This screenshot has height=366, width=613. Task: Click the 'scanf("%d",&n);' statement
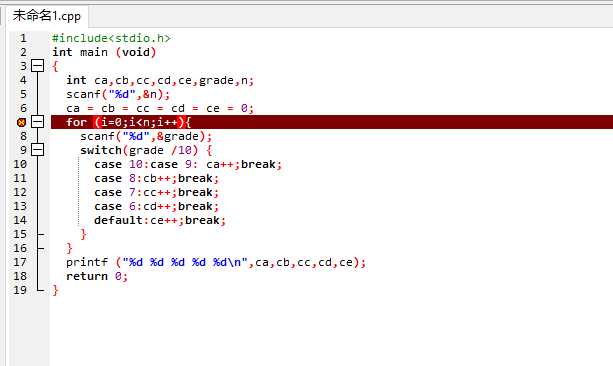pos(118,94)
